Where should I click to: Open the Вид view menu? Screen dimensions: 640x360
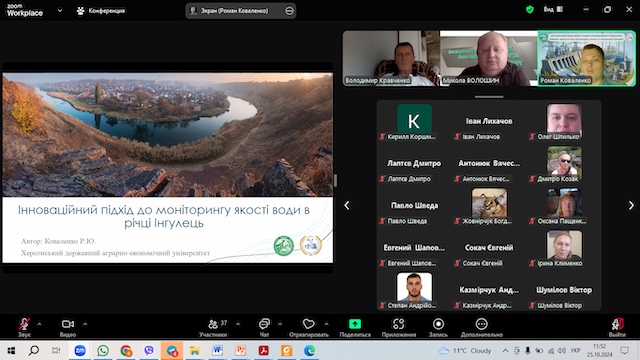pos(553,9)
